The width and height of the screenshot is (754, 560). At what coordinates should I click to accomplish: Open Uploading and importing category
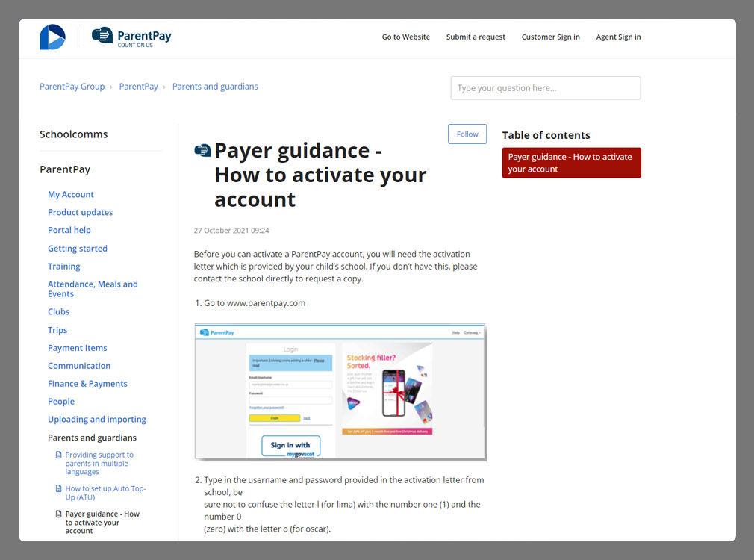click(x=96, y=419)
